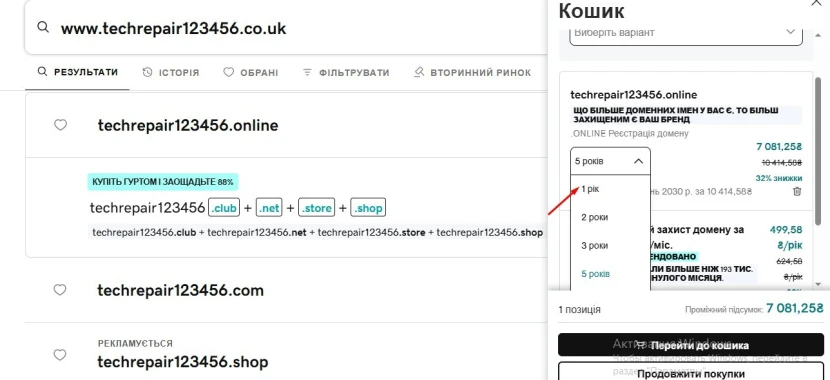Image resolution: width=830 pixels, height=380 pixels.
Task: Choose 1 рік from the term list
Action: pos(590,189)
